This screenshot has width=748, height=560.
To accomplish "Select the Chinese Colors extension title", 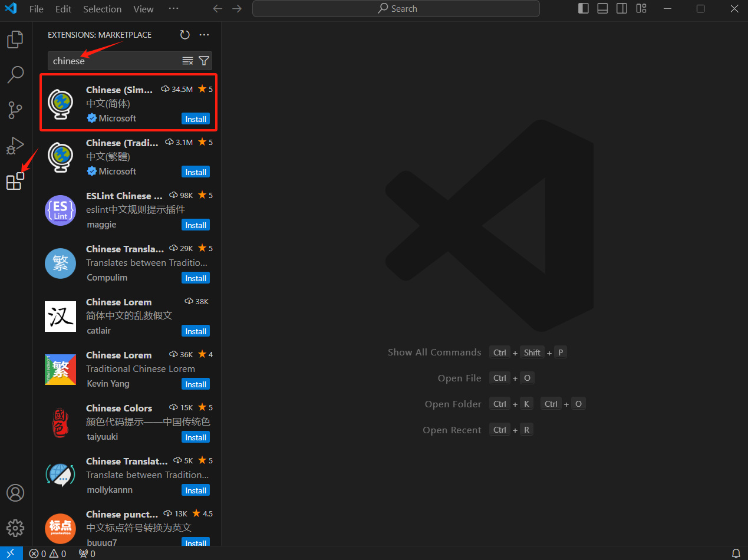I will pos(119,408).
